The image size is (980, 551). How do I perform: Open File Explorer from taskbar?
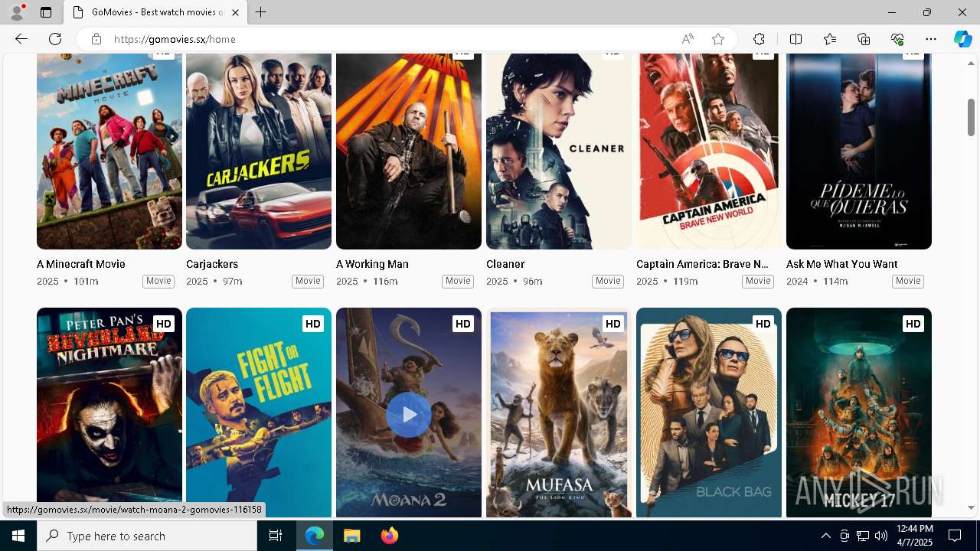point(351,536)
